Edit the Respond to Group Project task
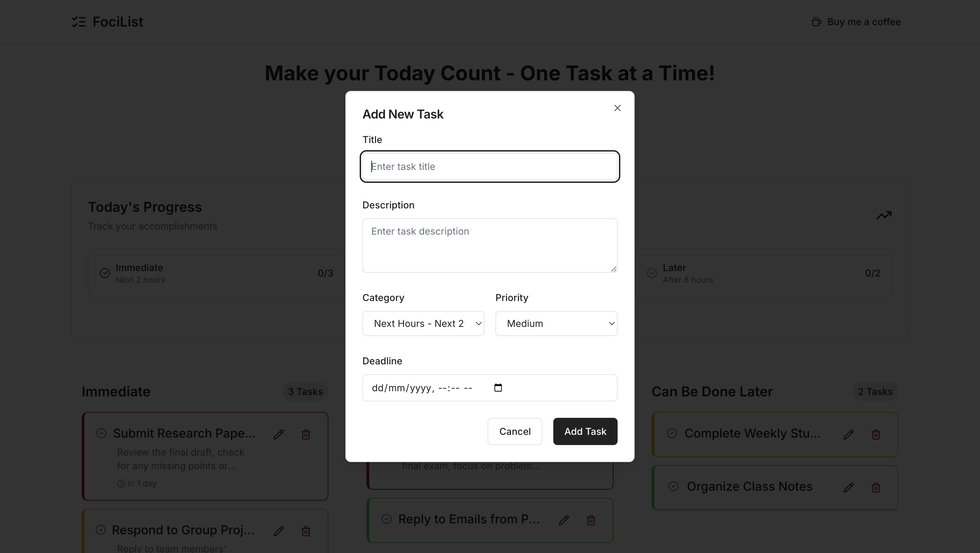 click(278, 531)
